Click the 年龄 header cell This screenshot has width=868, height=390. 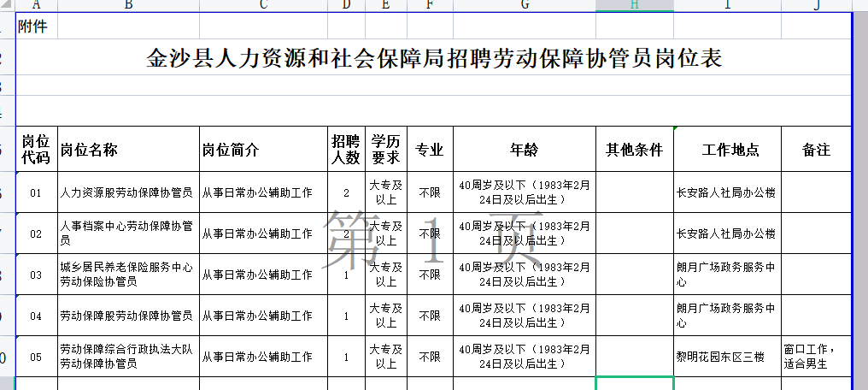pos(525,150)
